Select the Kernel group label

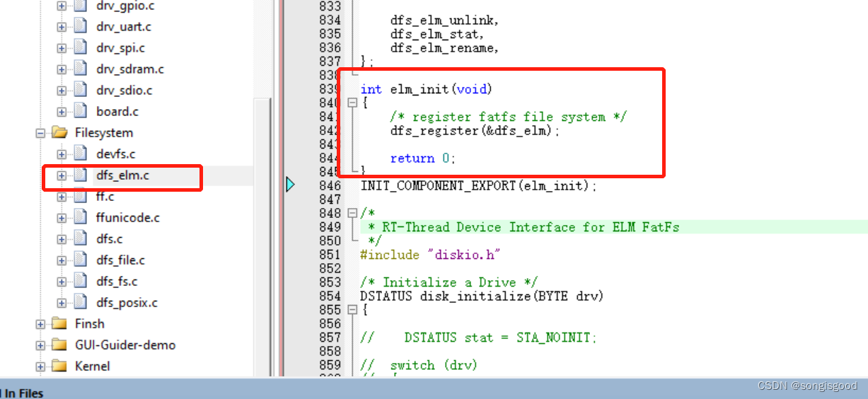[93, 366]
